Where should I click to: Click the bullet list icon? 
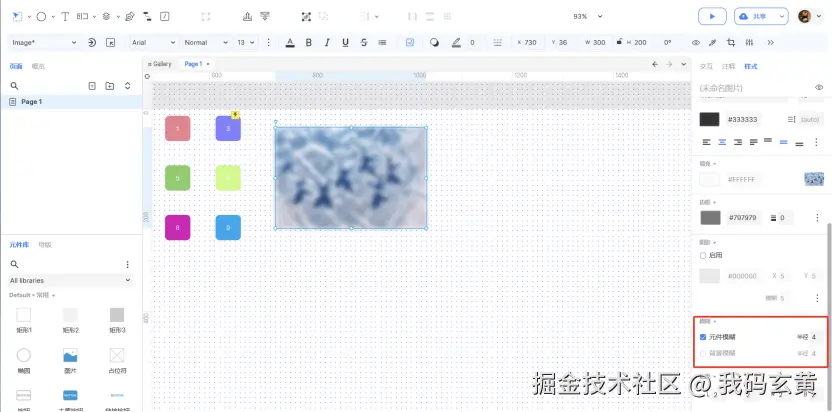(x=382, y=42)
